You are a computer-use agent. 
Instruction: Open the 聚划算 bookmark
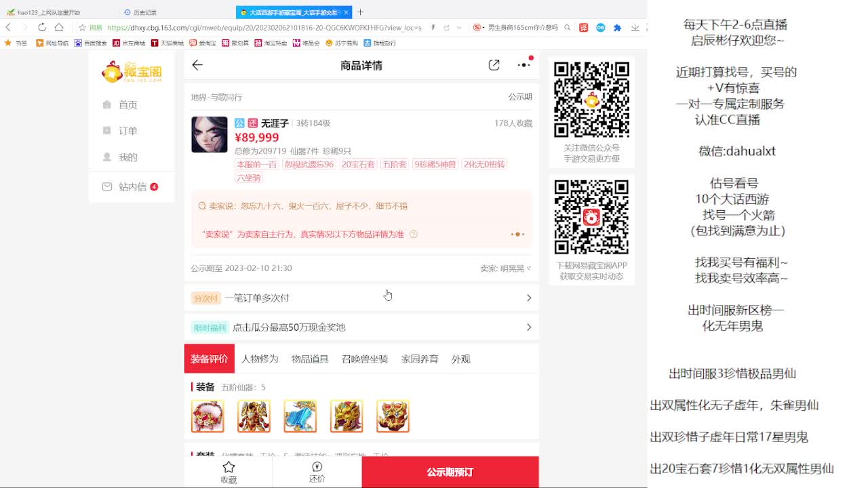click(235, 43)
